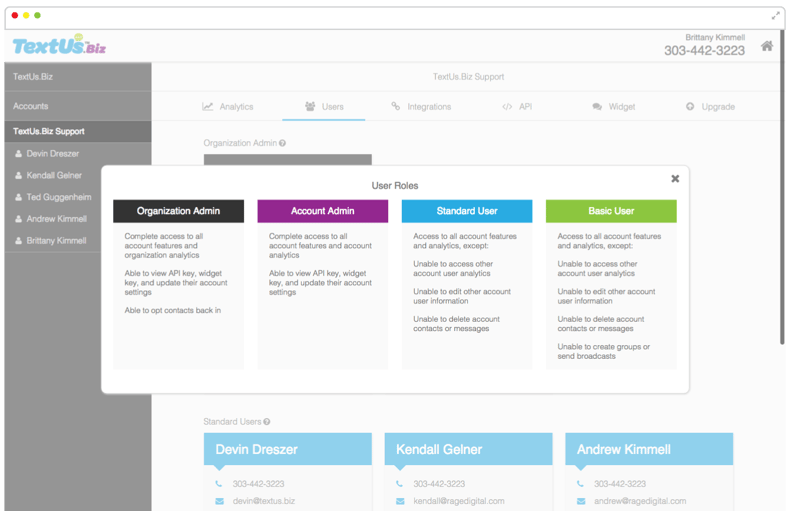Click the Brittany Kimmell name in header

[715, 37]
